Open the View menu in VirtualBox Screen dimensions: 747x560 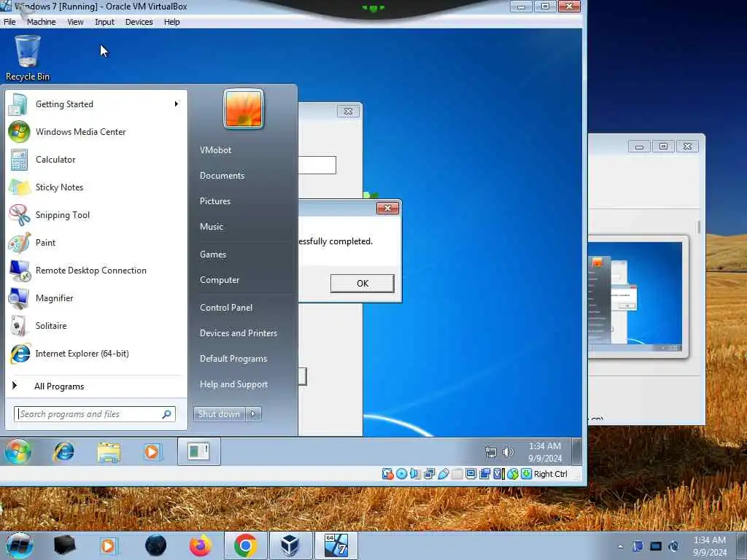point(75,22)
